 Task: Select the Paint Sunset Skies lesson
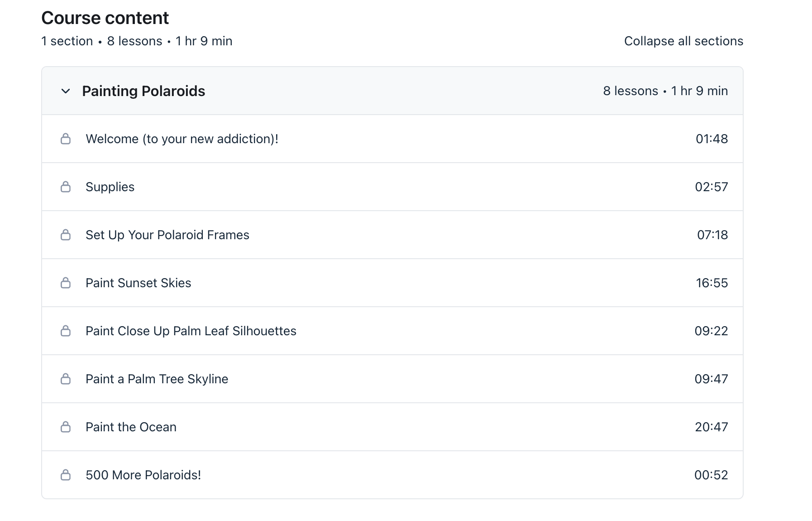pos(139,283)
